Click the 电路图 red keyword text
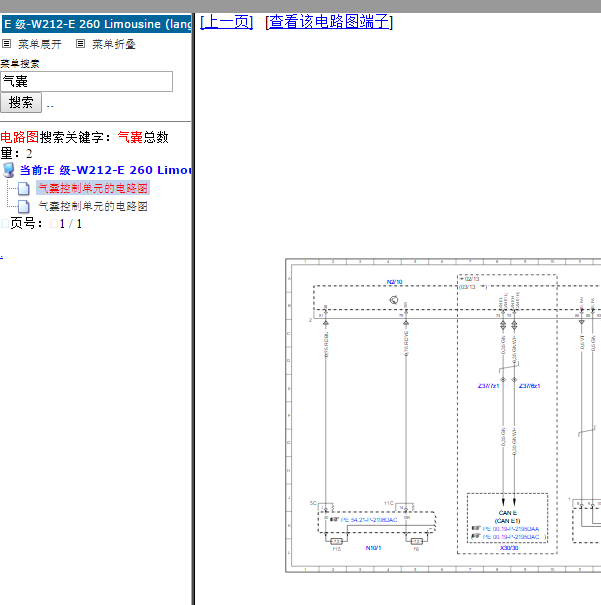Viewport: 601px width, 605px height. tap(20, 137)
